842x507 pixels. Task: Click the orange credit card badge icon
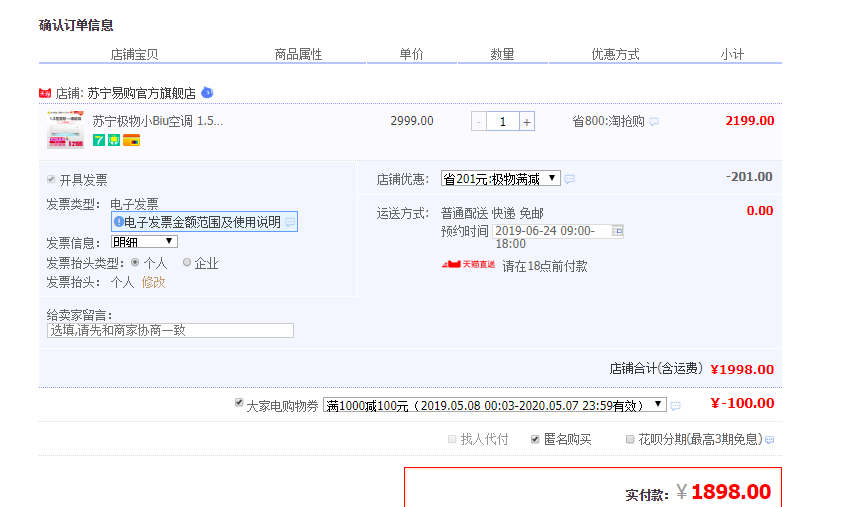[x=132, y=140]
